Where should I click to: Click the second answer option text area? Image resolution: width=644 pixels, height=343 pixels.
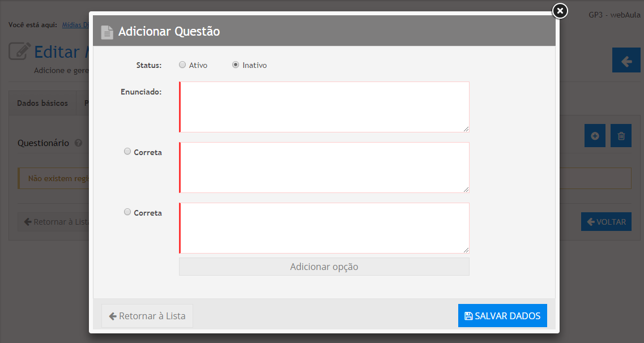(x=324, y=228)
